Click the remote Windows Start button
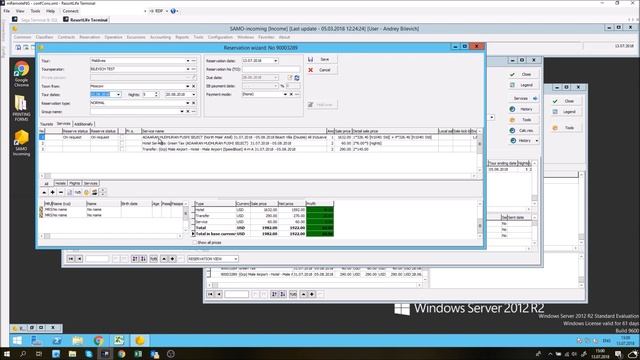640x360 pixels. [17, 340]
